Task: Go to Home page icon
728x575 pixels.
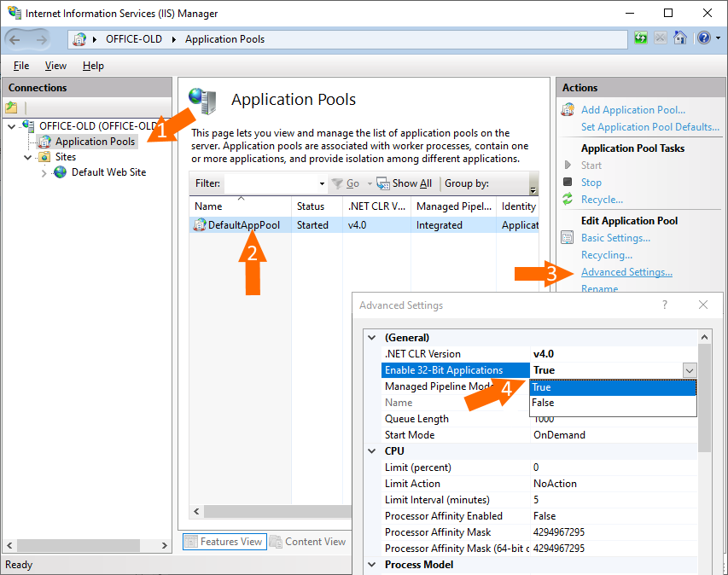Action: (x=680, y=38)
